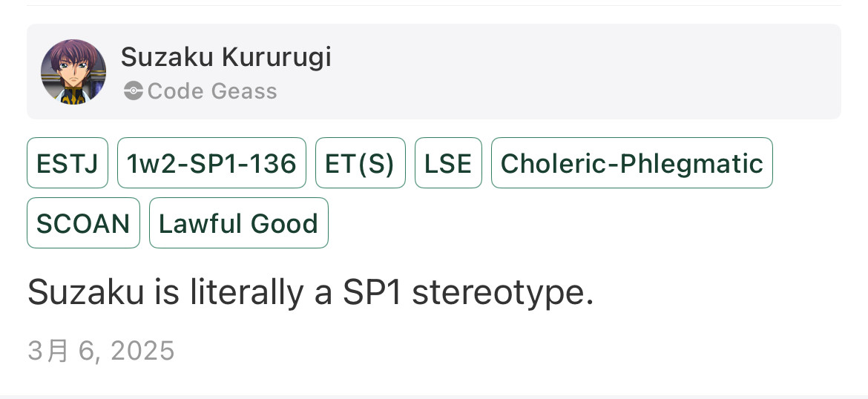Click the comment date 3月 6, 2025

(x=101, y=350)
